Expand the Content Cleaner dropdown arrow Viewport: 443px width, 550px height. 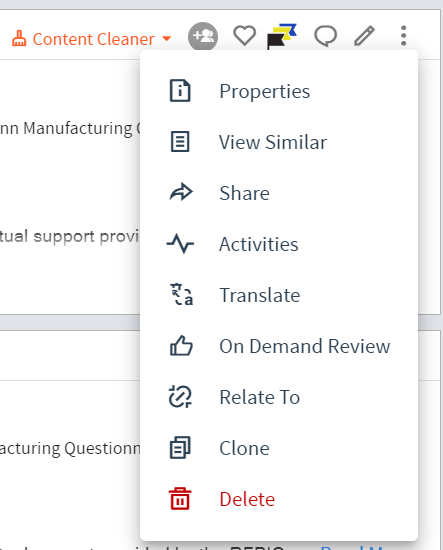[167, 38]
